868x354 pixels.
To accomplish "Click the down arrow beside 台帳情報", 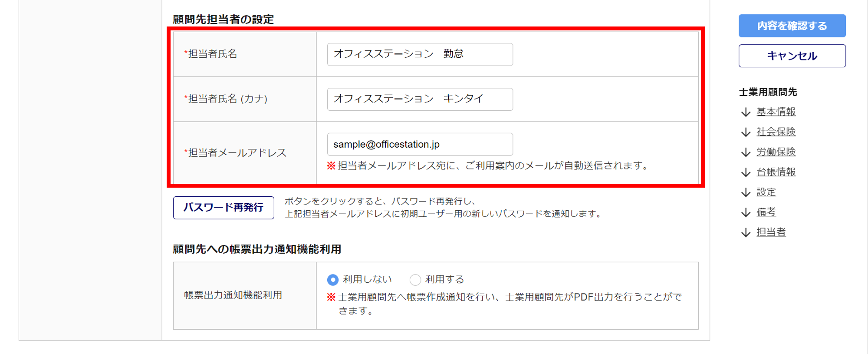I will coord(746,172).
